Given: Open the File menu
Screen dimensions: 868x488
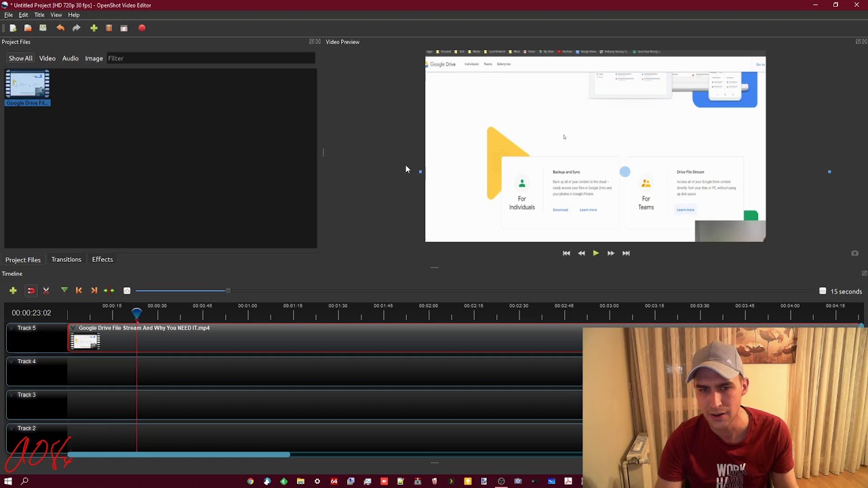Looking at the screenshot, I should click(x=9, y=15).
